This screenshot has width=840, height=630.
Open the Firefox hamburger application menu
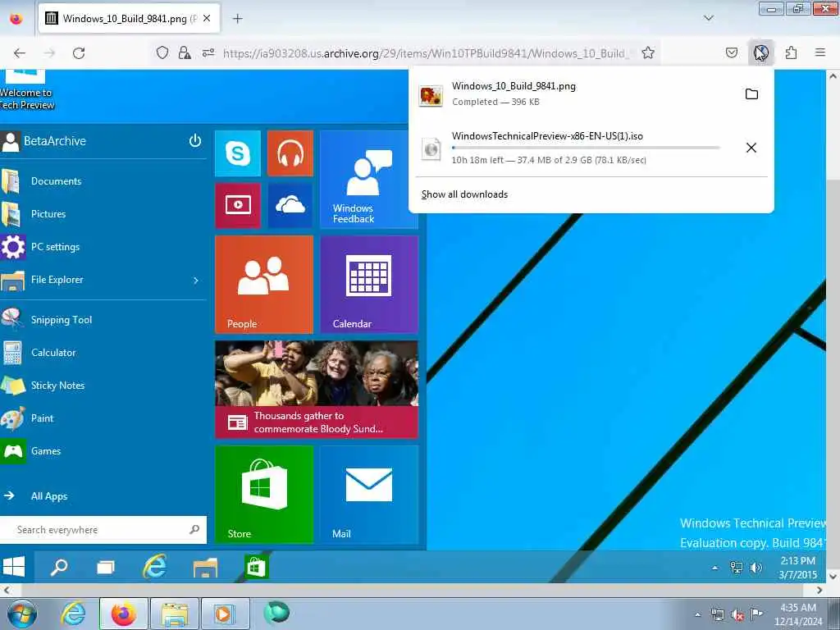820,52
